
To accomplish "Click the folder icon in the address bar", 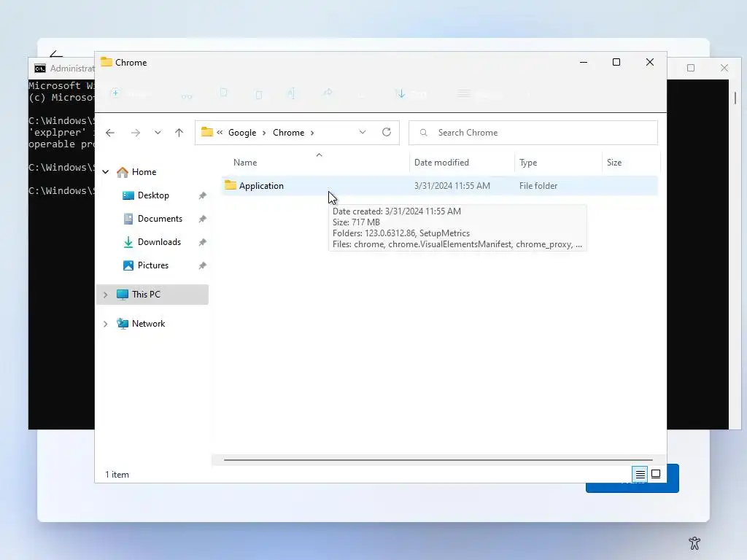I will coord(206,132).
